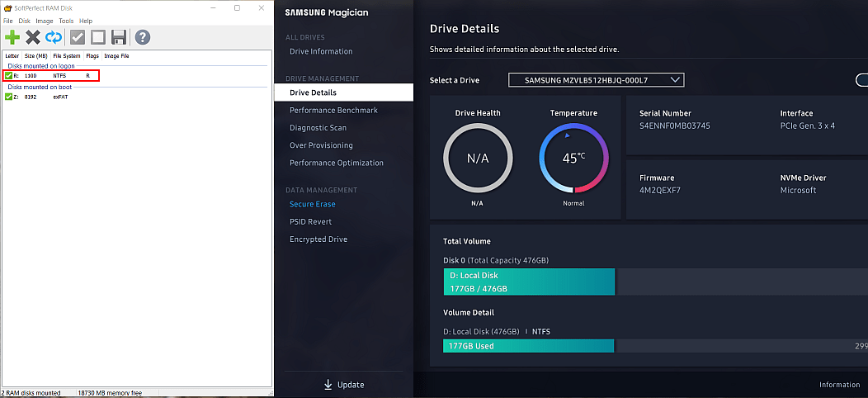The height and width of the screenshot is (398, 868).
Task: Add a new RAM disk with green plus
Action: 12,37
